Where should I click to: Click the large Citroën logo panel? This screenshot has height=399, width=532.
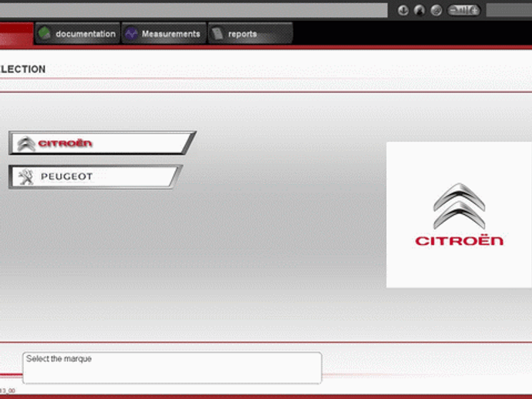click(459, 215)
